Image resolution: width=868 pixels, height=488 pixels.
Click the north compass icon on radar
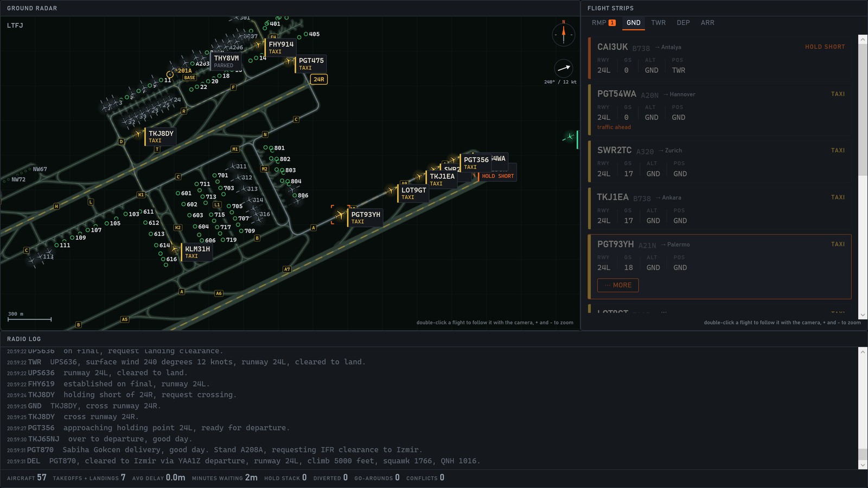564,35
